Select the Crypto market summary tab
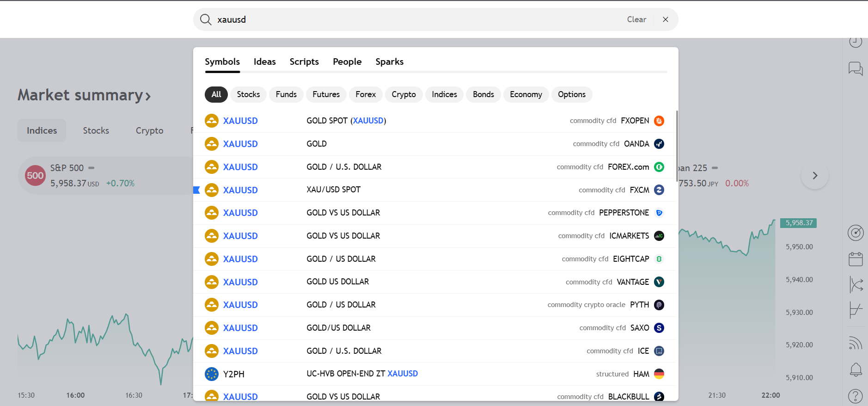The height and width of the screenshot is (406, 868). coord(149,130)
